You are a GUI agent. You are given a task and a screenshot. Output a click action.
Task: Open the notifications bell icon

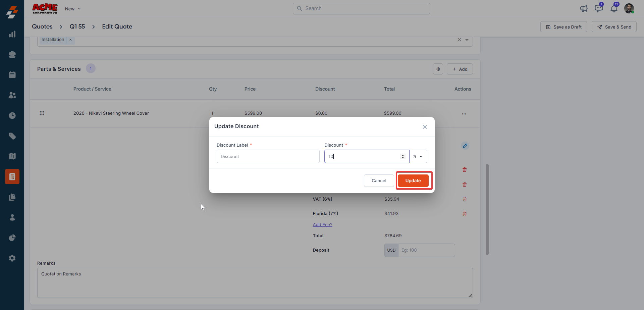[614, 9]
